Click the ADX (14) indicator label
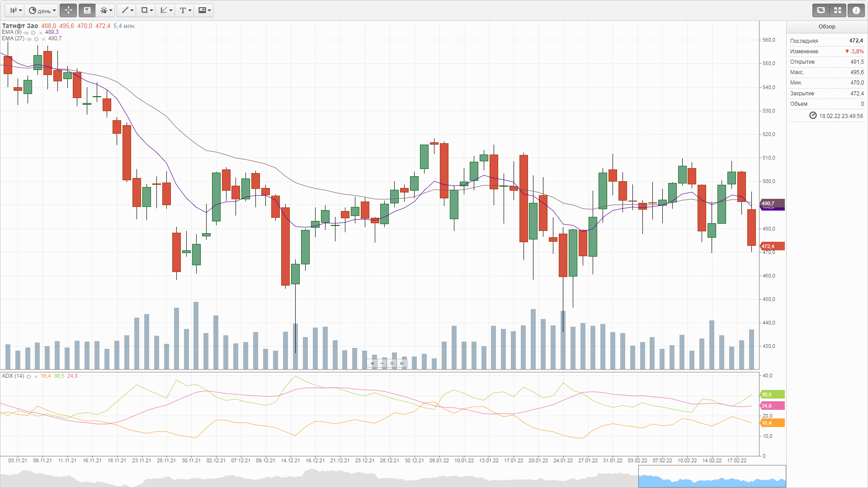 (13, 376)
